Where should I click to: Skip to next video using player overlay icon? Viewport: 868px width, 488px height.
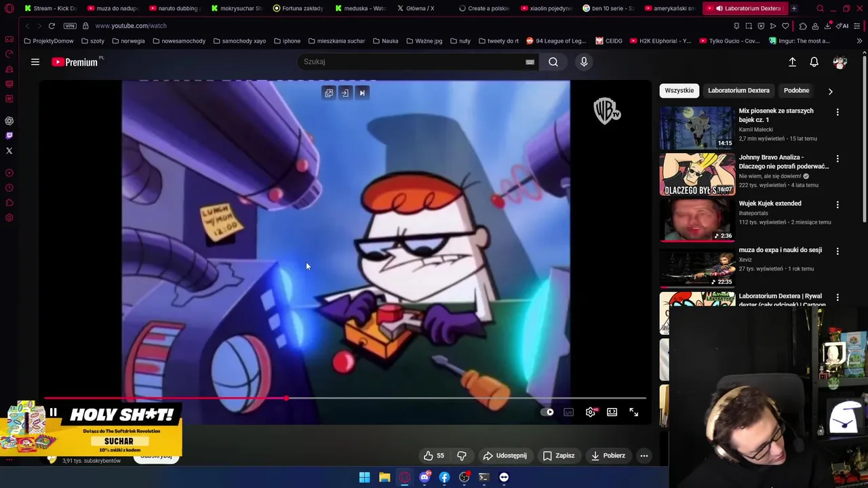coord(361,93)
